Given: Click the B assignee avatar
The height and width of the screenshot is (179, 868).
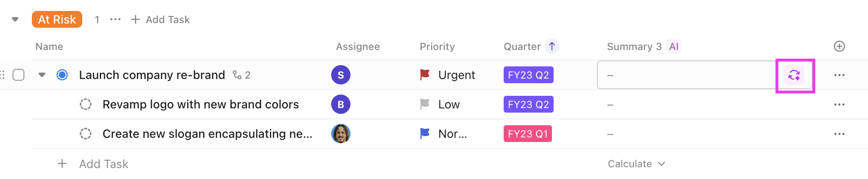Looking at the screenshot, I should pos(341,104).
